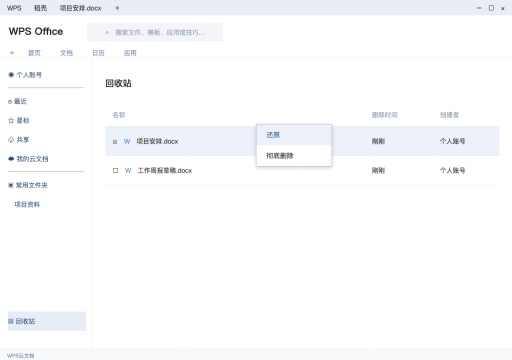Click the plus new-tab icon
The height and width of the screenshot is (360, 512).
click(x=117, y=8)
